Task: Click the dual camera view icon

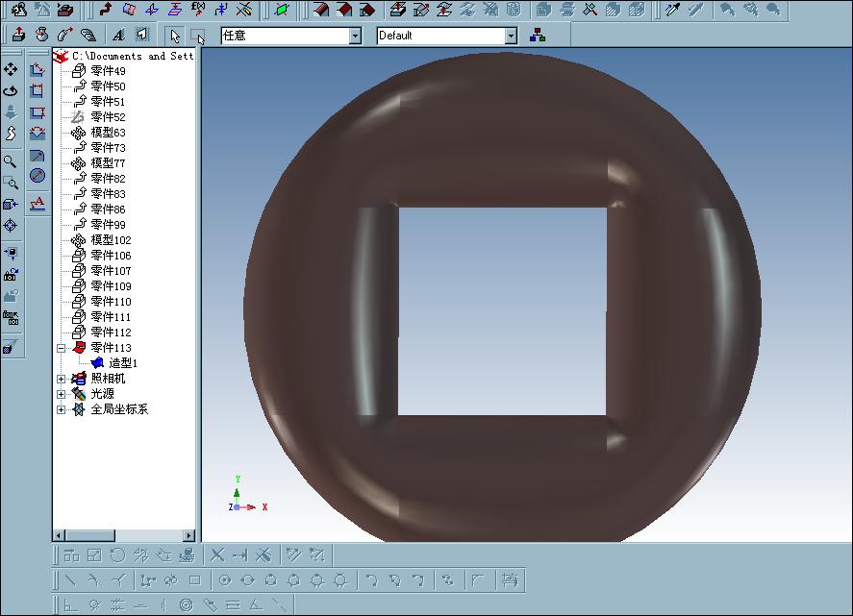Action: pyautogui.click(x=11, y=317)
